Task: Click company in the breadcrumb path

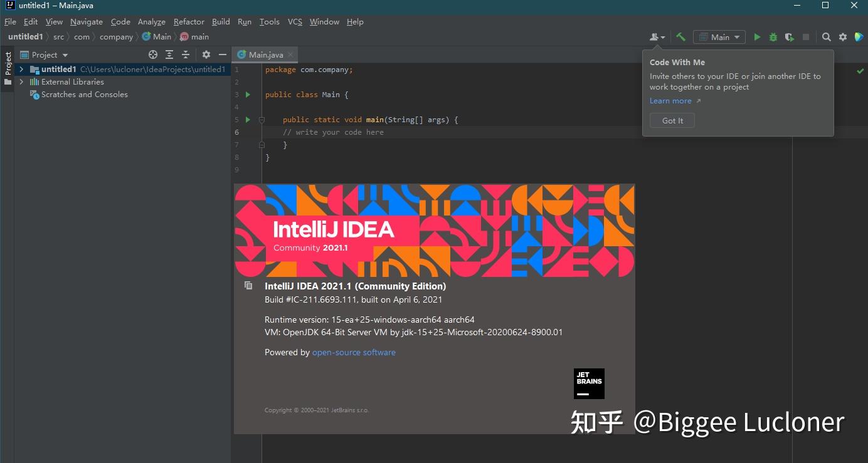Action: [116, 36]
